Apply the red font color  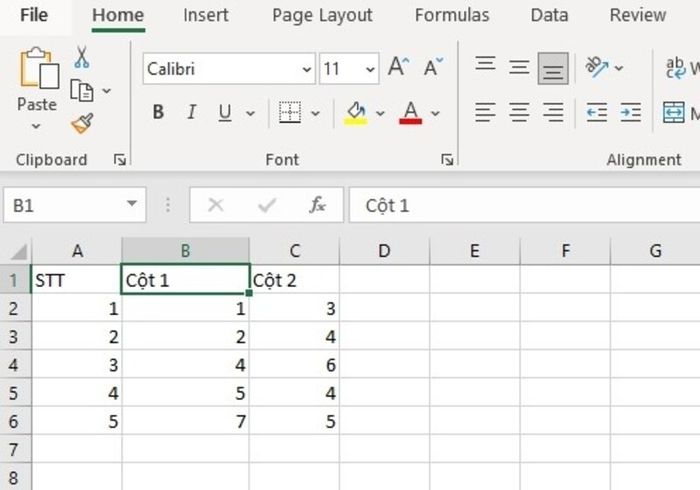click(411, 113)
